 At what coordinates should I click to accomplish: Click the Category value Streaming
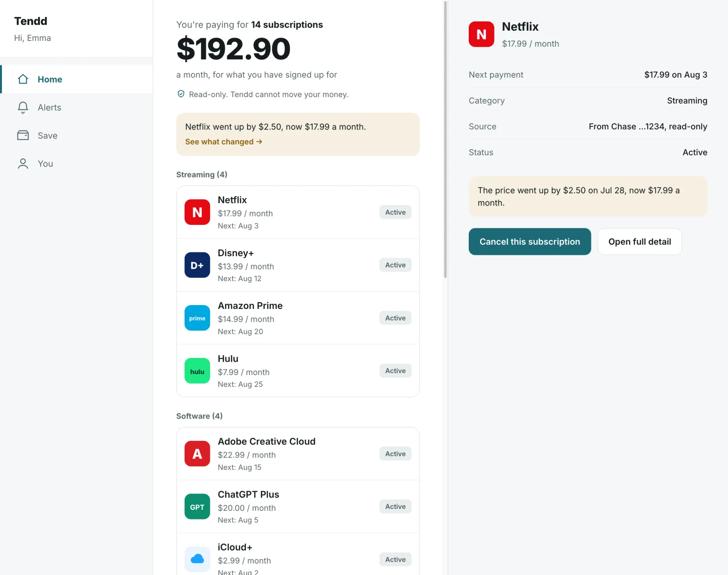[687, 101]
